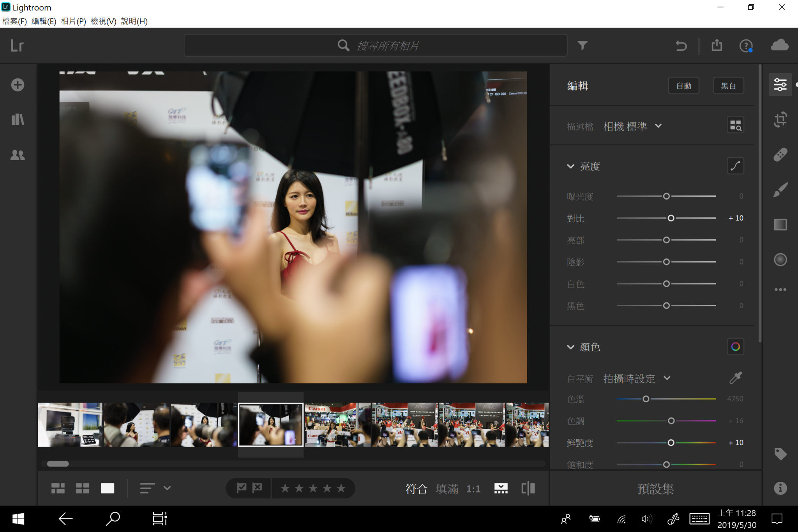Toggle the reject flag
This screenshot has width=798, height=532.
[x=257, y=488]
